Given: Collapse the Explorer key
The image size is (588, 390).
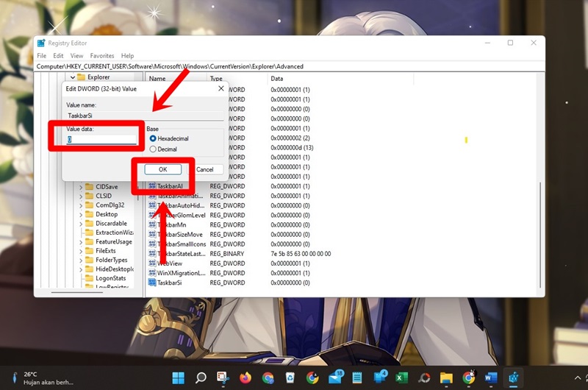Looking at the screenshot, I should 73,77.
